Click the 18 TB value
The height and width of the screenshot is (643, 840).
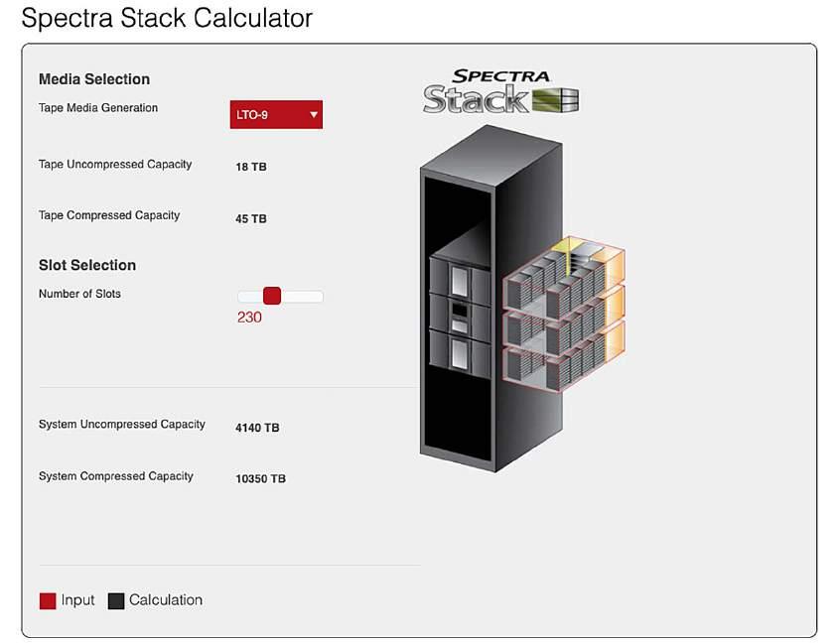(251, 167)
